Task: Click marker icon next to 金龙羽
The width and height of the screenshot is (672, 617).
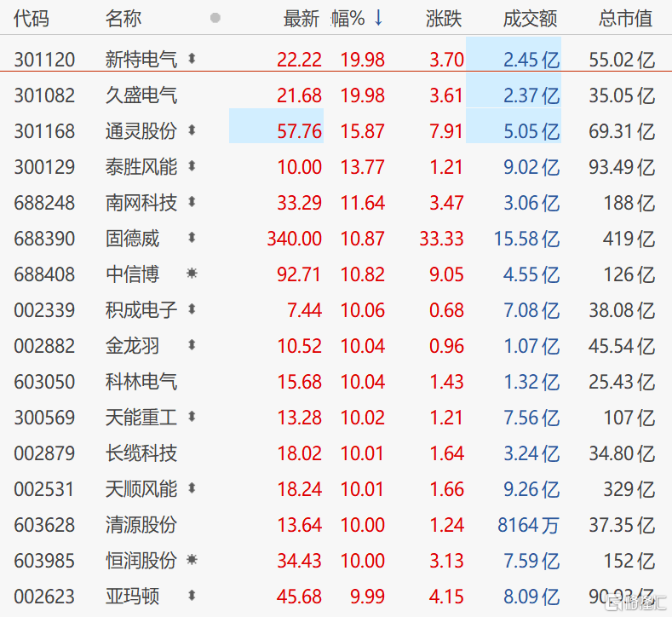Action: point(192,345)
